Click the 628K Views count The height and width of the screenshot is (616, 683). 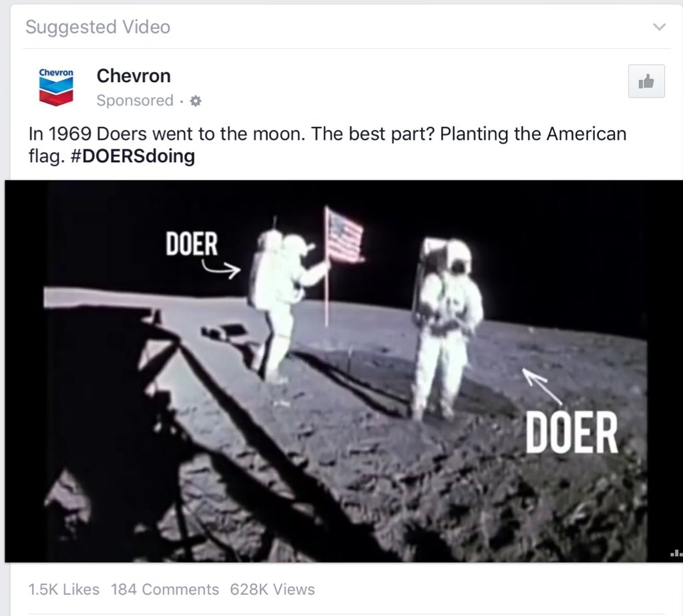pyautogui.click(x=272, y=589)
